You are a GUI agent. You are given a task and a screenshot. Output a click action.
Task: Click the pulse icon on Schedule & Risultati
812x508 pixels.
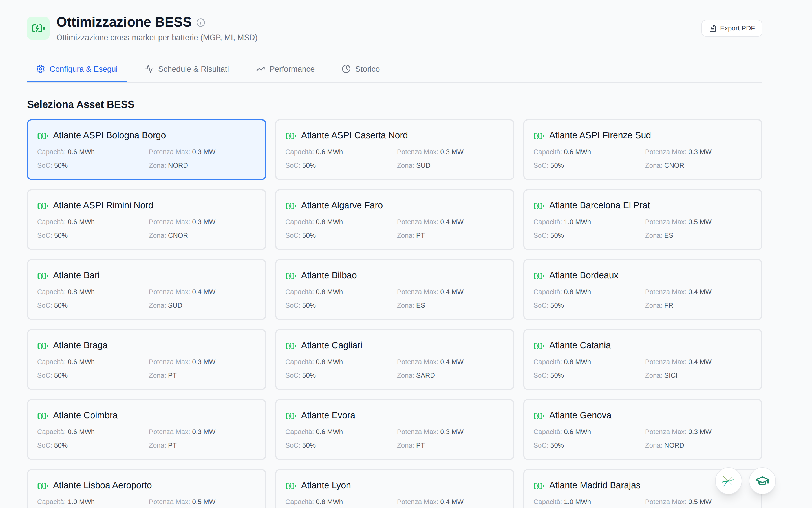click(149, 69)
